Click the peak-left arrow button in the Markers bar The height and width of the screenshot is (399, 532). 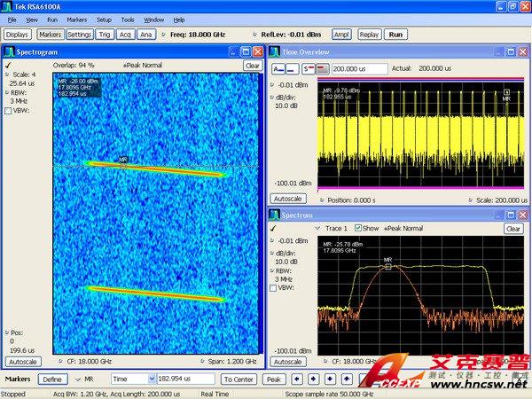[295, 379]
